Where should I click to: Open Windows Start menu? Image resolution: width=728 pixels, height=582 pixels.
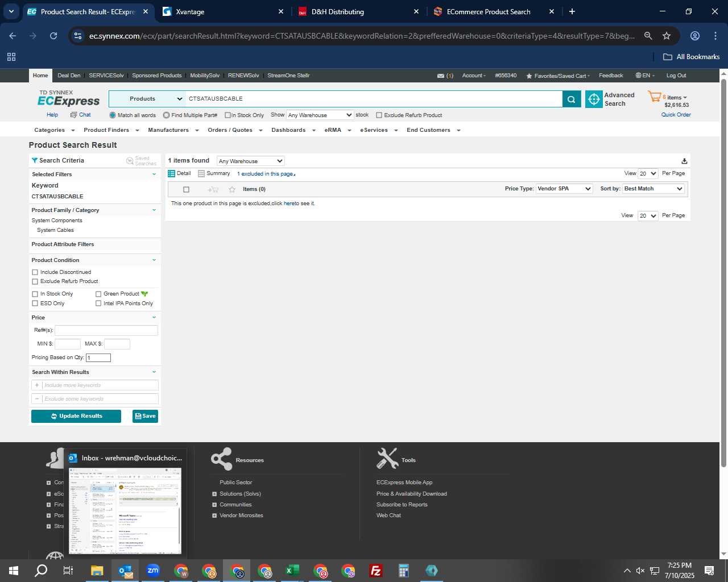(x=14, y=571)
